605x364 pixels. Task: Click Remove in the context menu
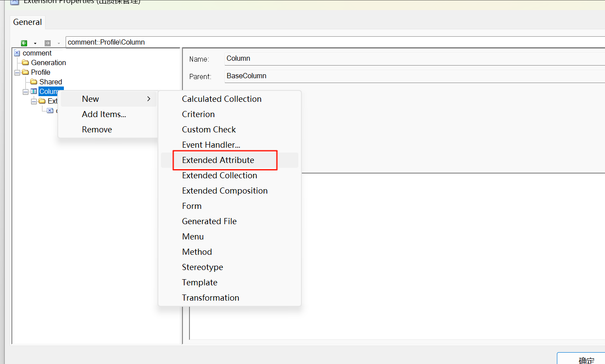coord(97,129)
